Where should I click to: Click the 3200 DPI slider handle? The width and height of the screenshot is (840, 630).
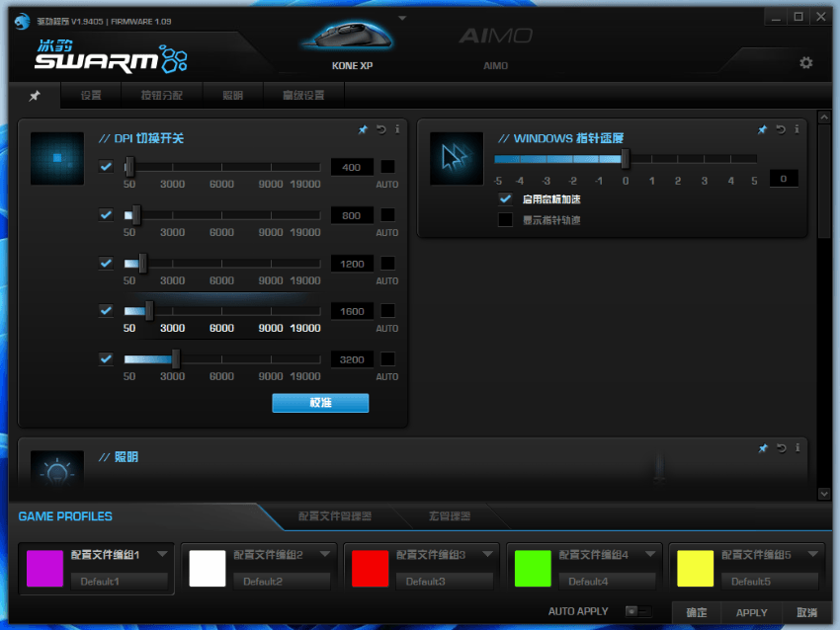point(175,359)
